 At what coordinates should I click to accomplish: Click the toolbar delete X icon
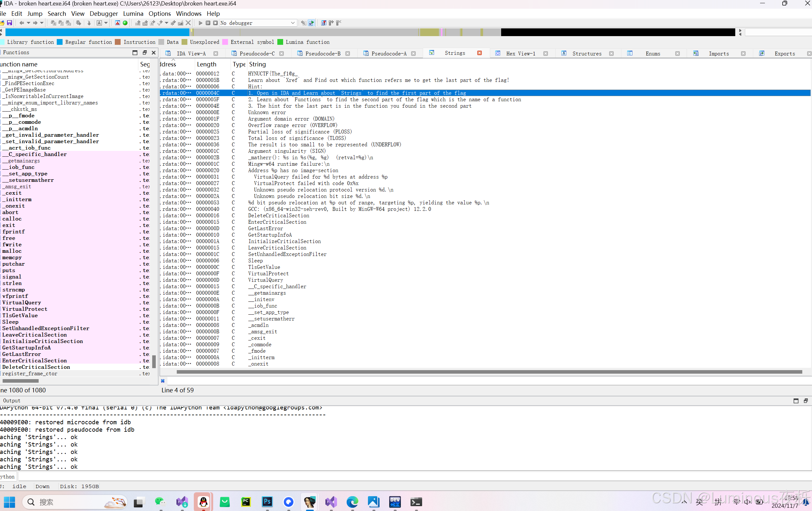point(188,23)
